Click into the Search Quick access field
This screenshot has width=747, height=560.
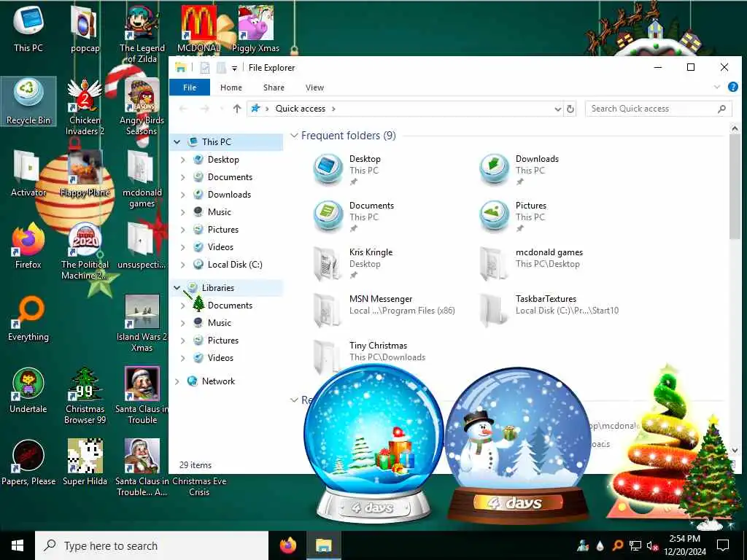658,109
